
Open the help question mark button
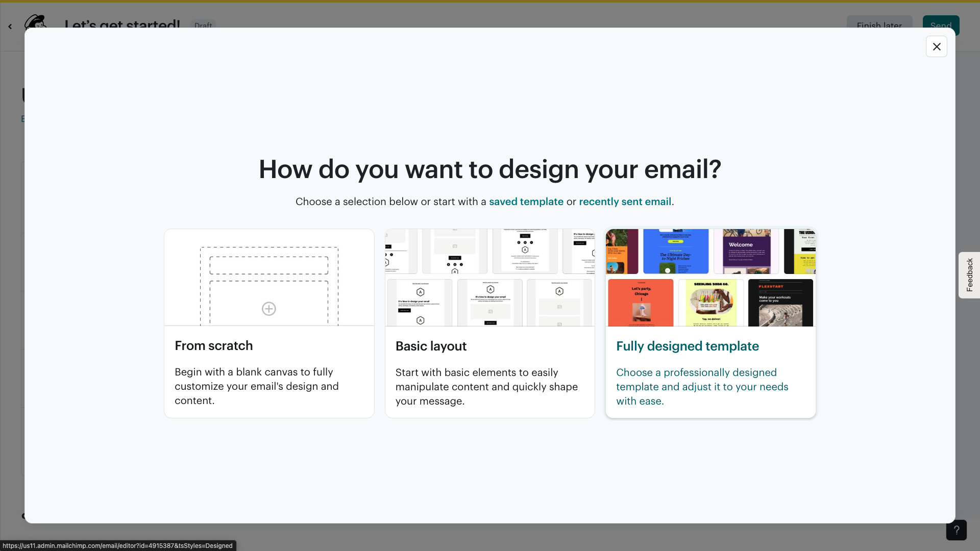[956, 530]
